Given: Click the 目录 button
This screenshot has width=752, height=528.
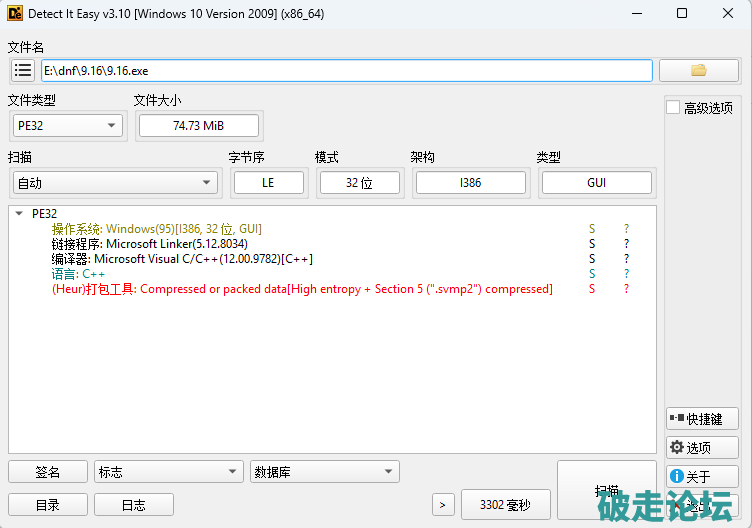Looking at the screenshot, I should [x=47, y=505].
